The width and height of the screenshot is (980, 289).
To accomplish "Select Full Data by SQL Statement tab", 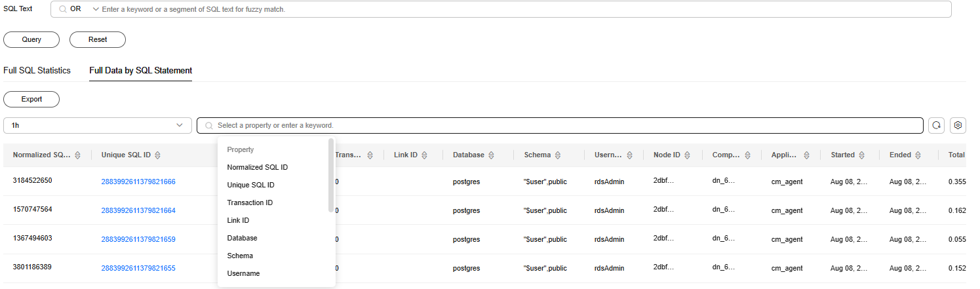I will pos(140,70).
